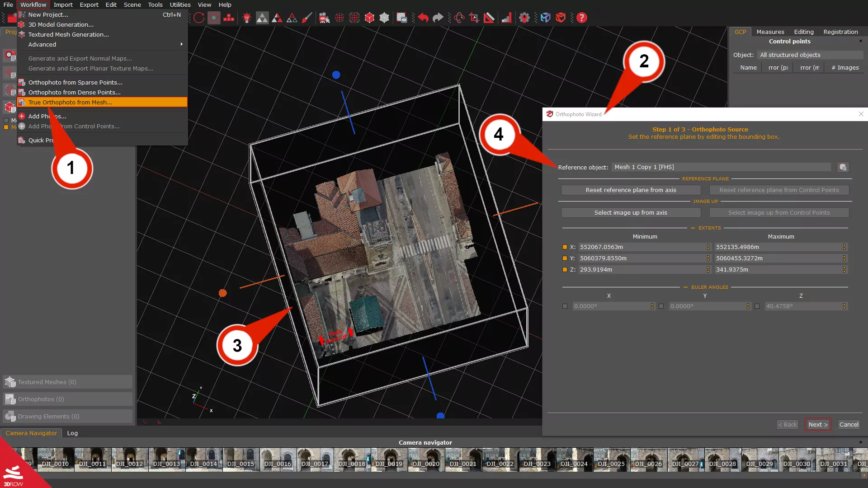The image size is (868, 488).
Task: Show wireframe cube textured mesh icon
Action: [384, 18]
